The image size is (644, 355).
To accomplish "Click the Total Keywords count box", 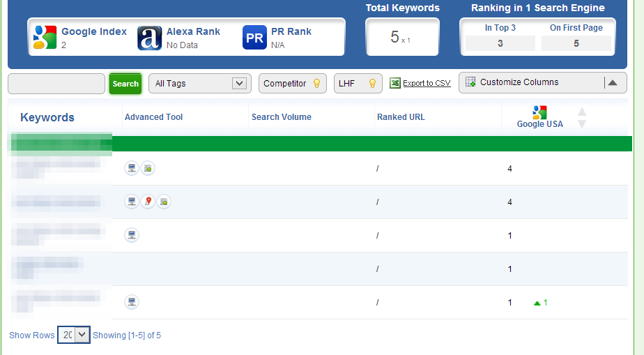I will coord(403,37).
